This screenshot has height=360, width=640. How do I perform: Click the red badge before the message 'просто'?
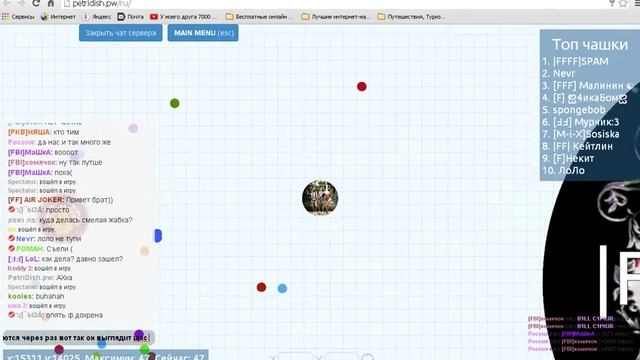(11, 209)
